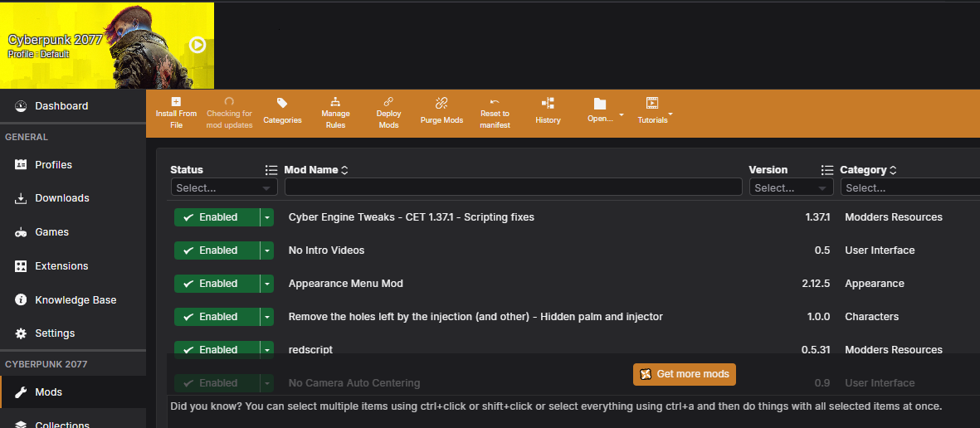Viewport: 980px width, 428px height.
Task: Click the Open... folder icon
Action: click(600, 104)
